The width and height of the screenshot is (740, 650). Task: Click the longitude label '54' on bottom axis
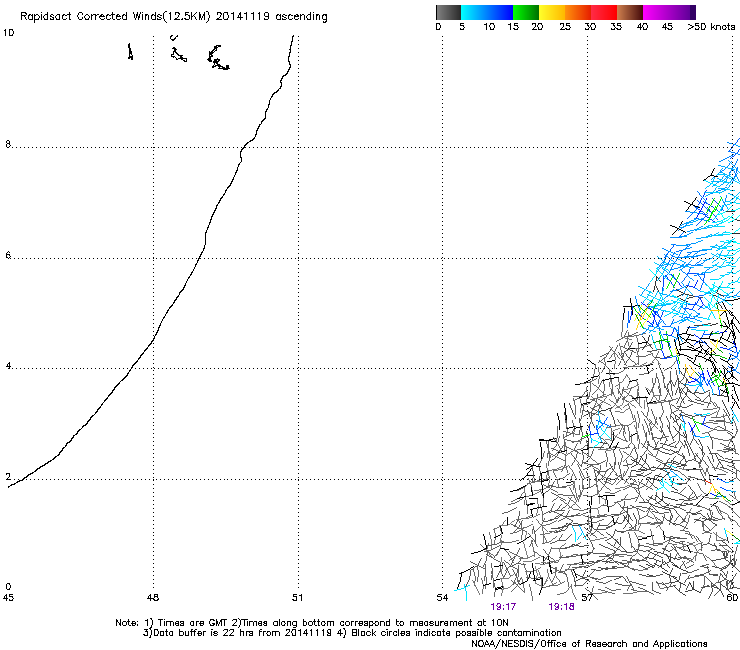(442, 598)
